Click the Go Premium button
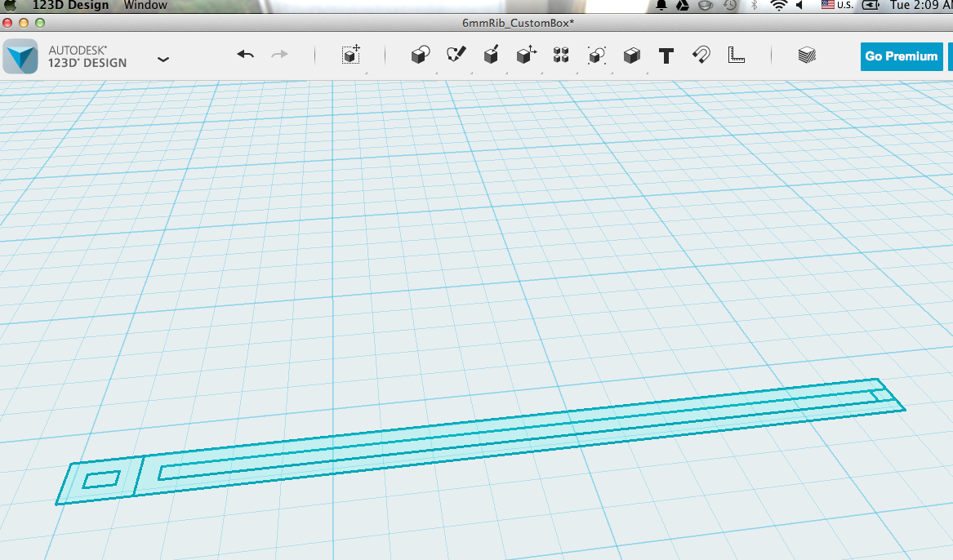The height and width of the screenshot is (560, 953). pos(902,56)
